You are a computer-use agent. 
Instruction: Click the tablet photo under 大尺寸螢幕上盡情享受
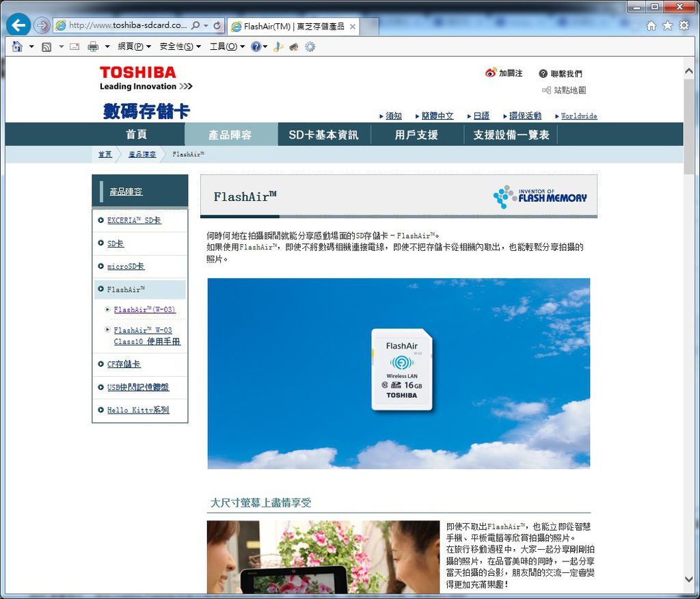click(323, 557)
